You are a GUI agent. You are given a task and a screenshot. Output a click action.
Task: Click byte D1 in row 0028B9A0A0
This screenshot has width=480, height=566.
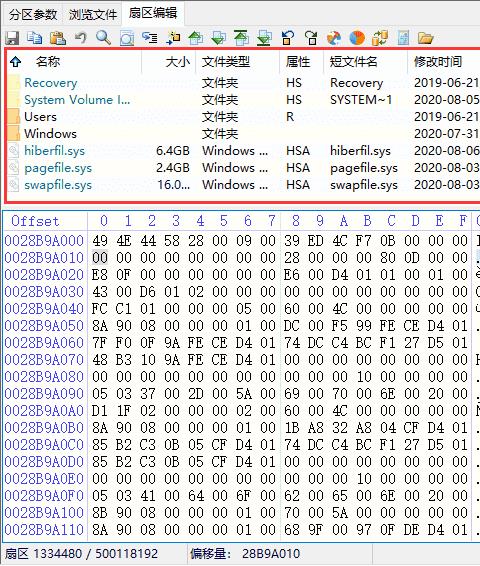pos(100,410)
